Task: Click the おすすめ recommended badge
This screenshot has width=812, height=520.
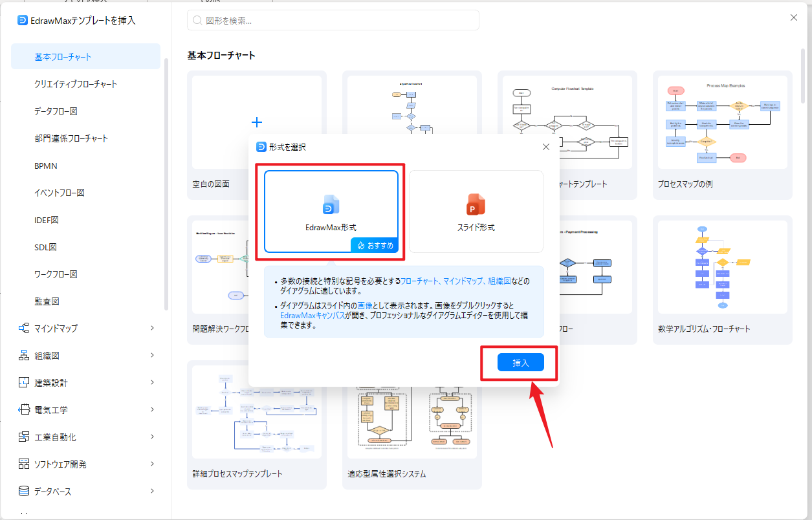Action: coord(374,245)
